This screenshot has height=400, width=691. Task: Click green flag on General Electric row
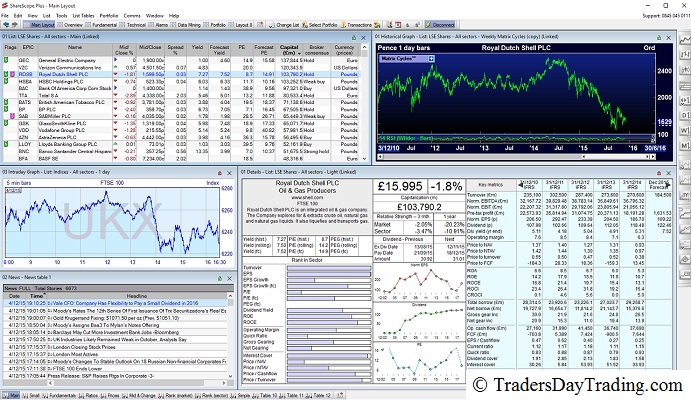[6, 60]
